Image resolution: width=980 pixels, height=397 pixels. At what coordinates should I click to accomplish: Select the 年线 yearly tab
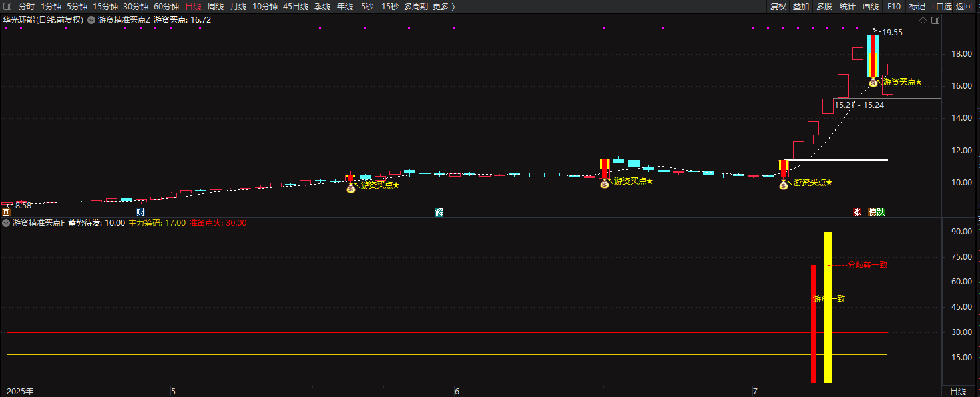coord(345,7)
